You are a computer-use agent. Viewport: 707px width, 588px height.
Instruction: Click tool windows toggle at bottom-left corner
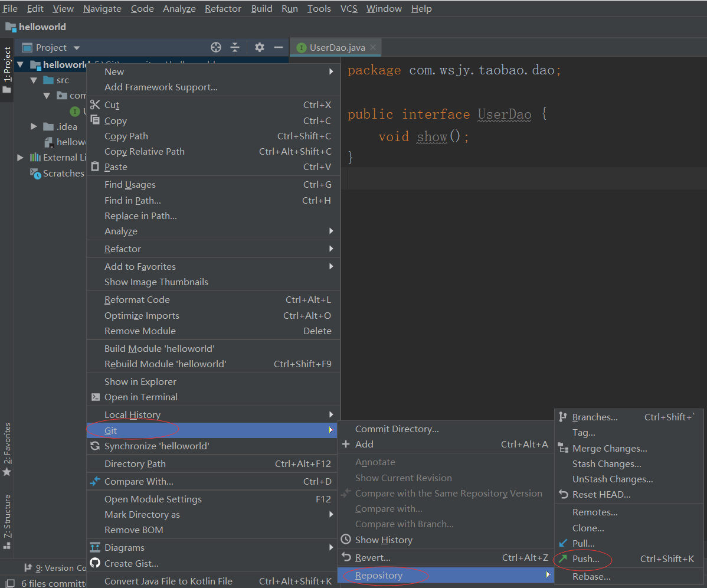click(11, 583)
